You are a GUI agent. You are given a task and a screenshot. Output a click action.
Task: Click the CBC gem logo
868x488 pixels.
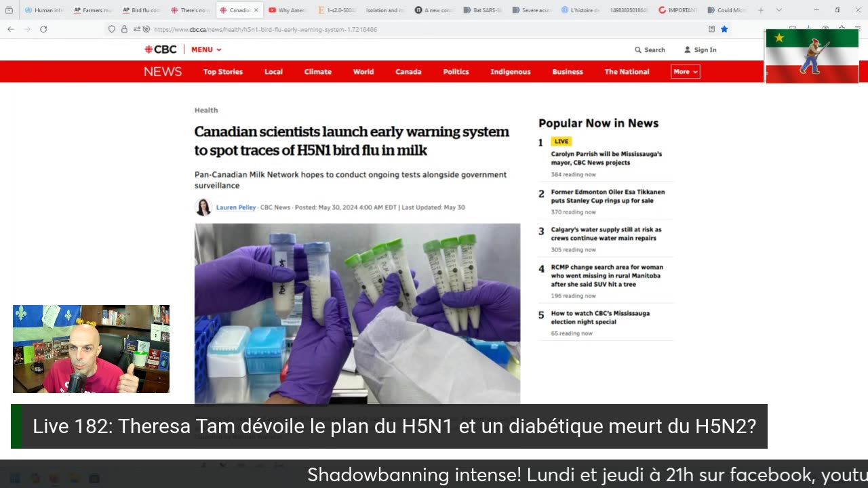point(161,49)
